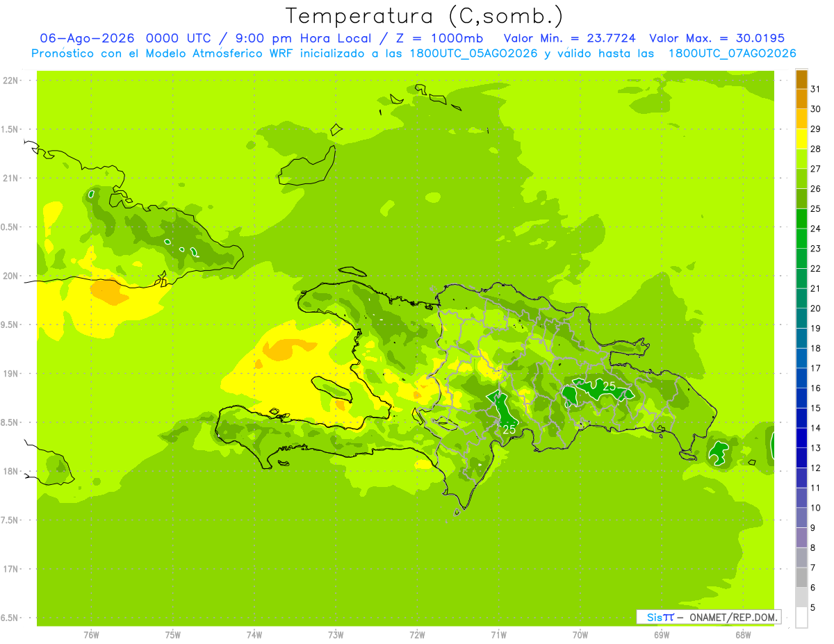Pick the orange legend swatch between 30 and 31
The width and height of the screenshot is (834, 644).
pyautogui.click(x=801, y=99)
